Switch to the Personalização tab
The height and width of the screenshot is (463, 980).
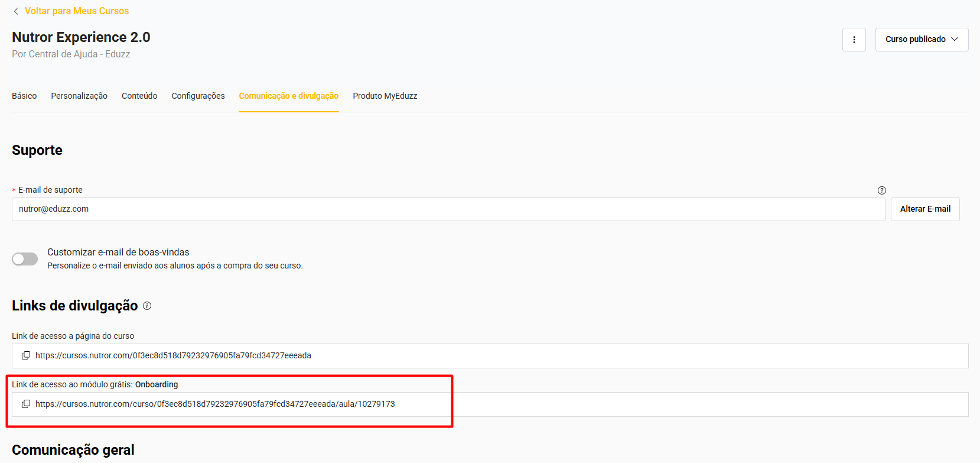coord(79,96)
